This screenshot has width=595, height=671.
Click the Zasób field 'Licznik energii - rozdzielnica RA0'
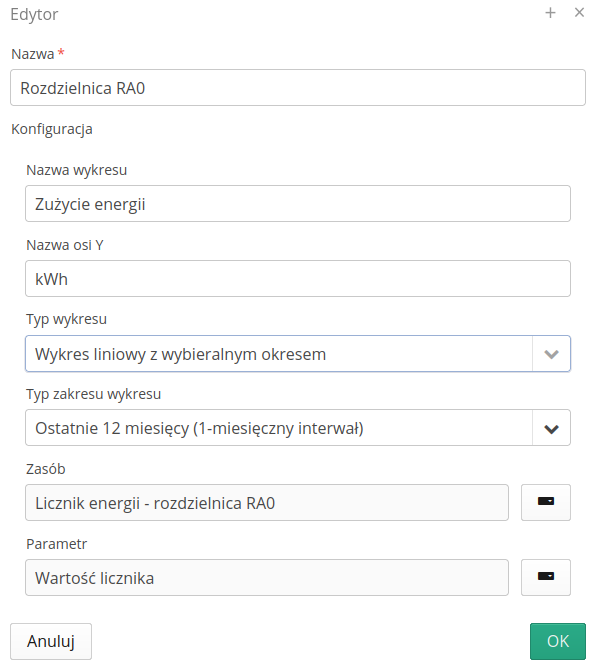(267, 502)
